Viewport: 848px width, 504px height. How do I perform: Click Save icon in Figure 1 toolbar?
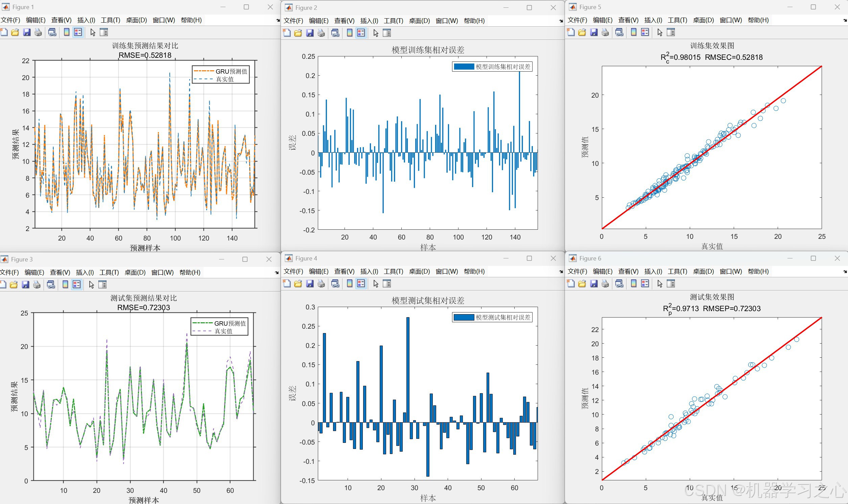[x=26, y=33]
